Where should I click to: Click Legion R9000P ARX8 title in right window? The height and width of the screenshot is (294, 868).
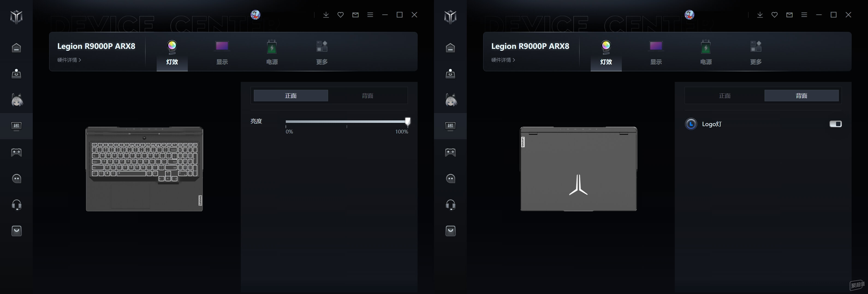pos(530,46)
